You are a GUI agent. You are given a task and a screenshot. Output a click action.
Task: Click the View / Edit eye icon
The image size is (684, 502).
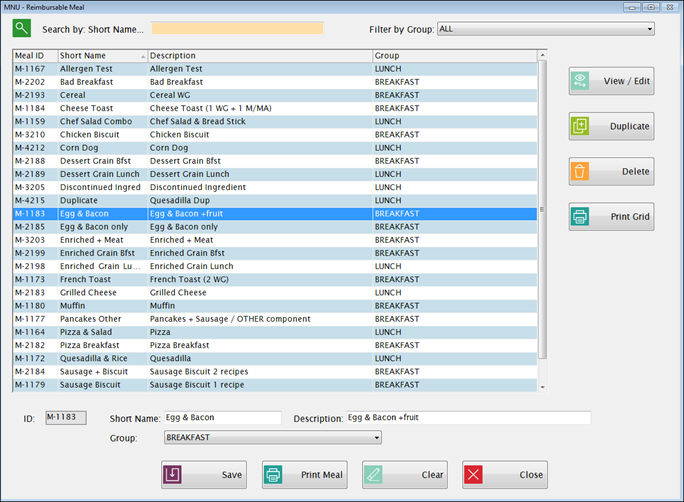point(580,81)
